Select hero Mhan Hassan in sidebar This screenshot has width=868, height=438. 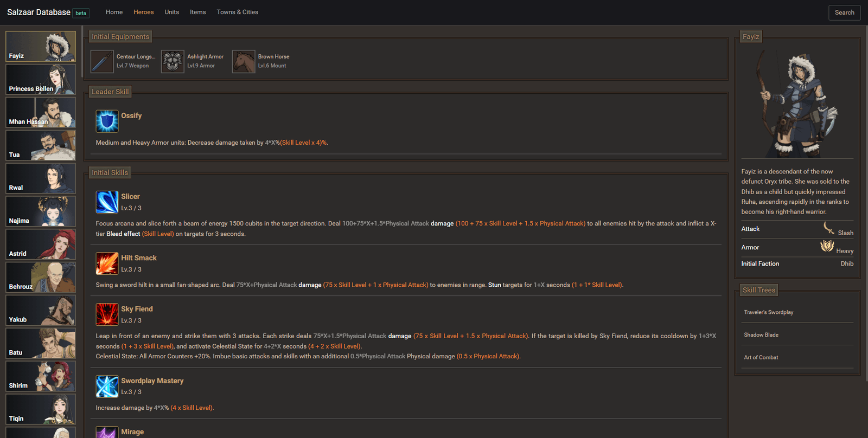(41, 113)
